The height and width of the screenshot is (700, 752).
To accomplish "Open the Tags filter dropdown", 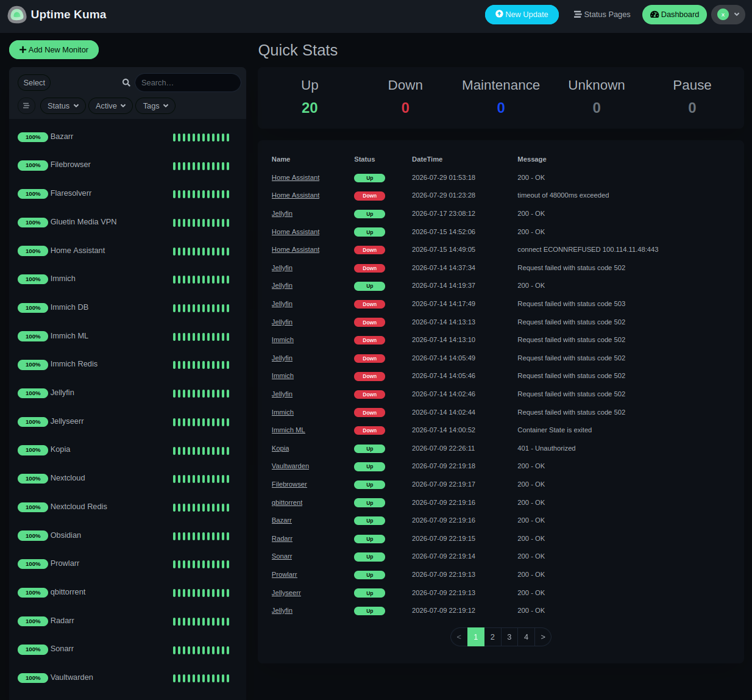I will pos(155,106).
